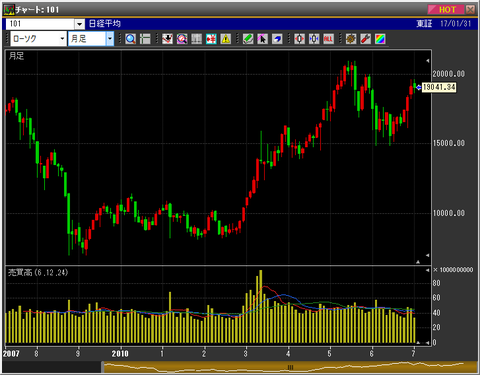Click the 2010 label on time axis
This screenshot has height=375, width=480.
click(x=120, y=353)
